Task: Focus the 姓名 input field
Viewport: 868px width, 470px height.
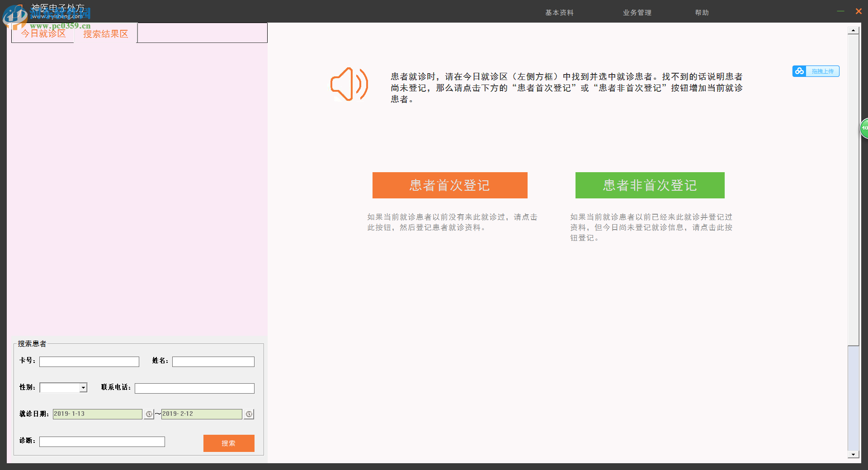Action: coord(213,362)
